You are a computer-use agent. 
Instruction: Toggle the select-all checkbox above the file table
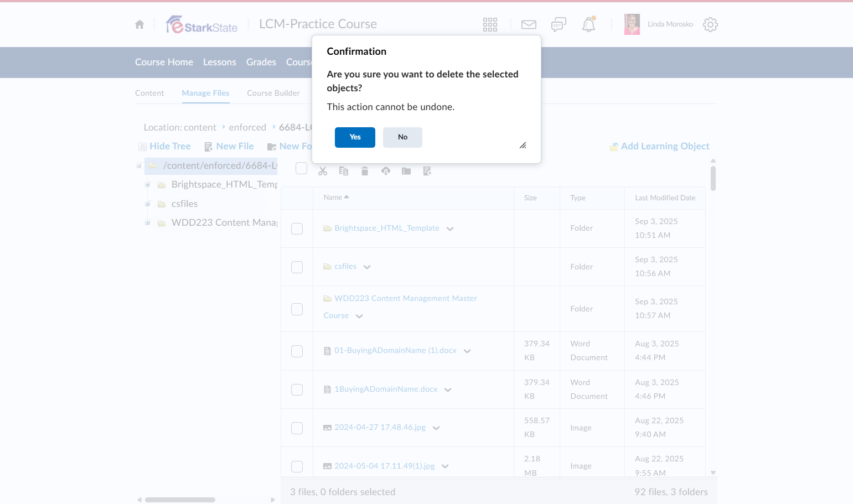301,168
